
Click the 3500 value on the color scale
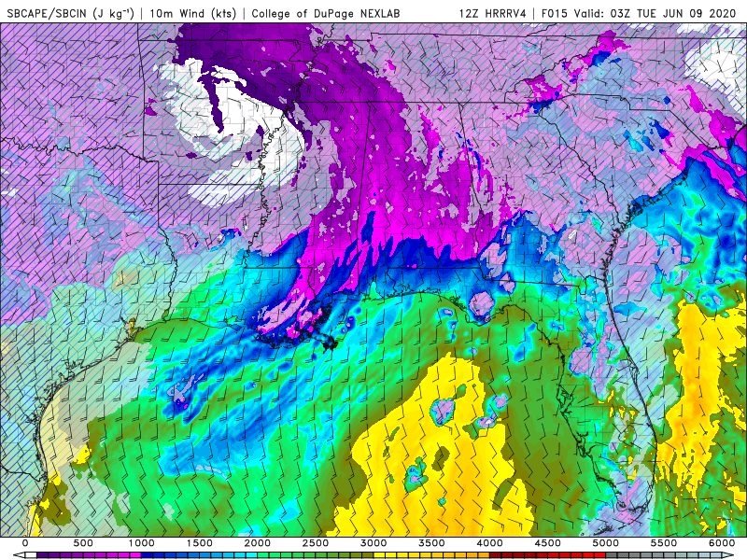[x=431, y=543]
